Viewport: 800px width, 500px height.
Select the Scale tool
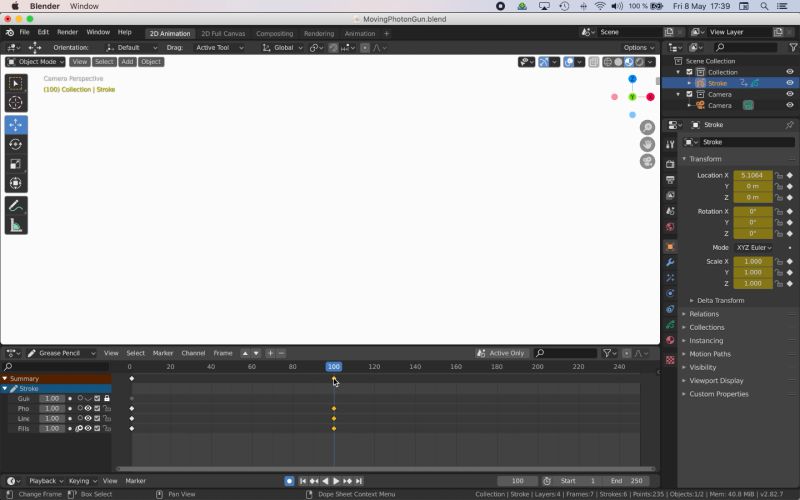tap(16, 164)
